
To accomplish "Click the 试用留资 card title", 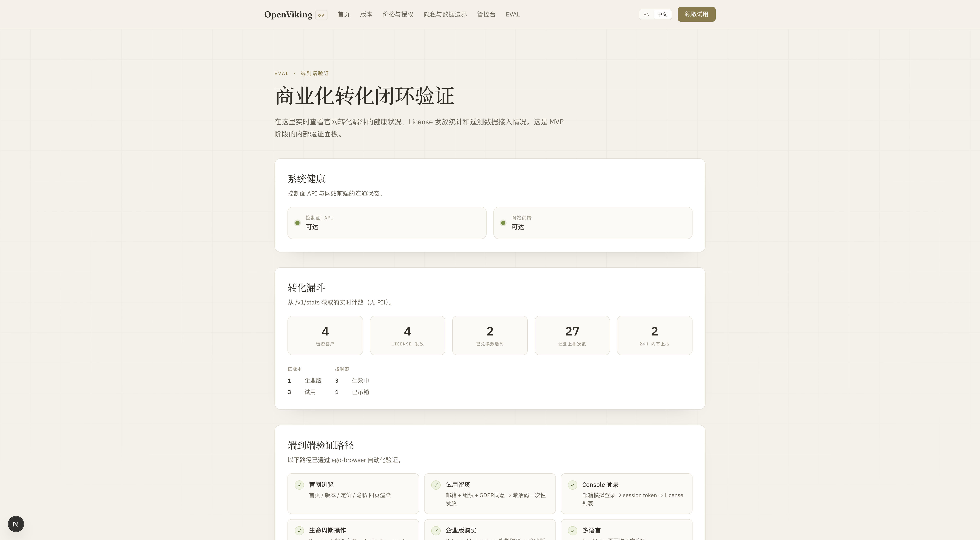I will click(x=458, y=484).
